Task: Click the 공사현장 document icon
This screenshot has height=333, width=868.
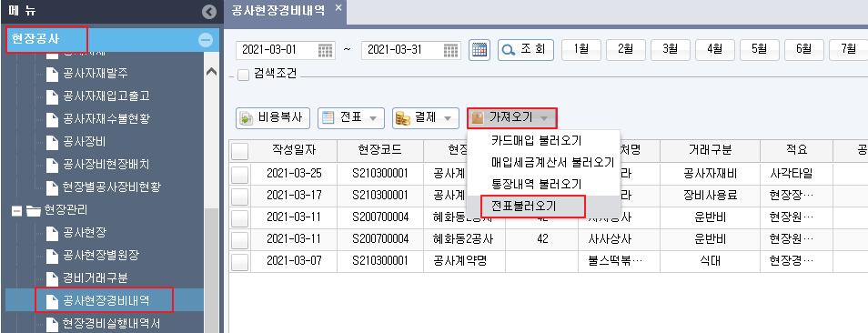Action: tap(52, 233)
